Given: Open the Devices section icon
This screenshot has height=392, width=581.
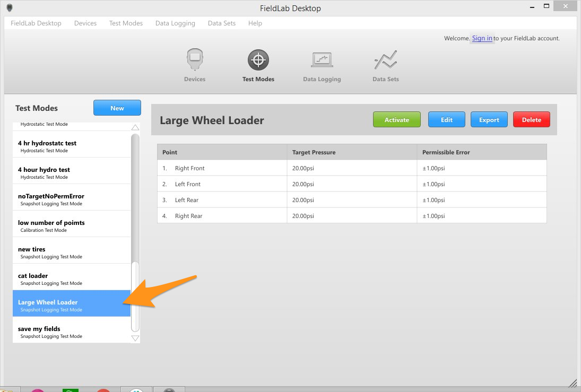Looking at the screenshot, I should point(195,59).
